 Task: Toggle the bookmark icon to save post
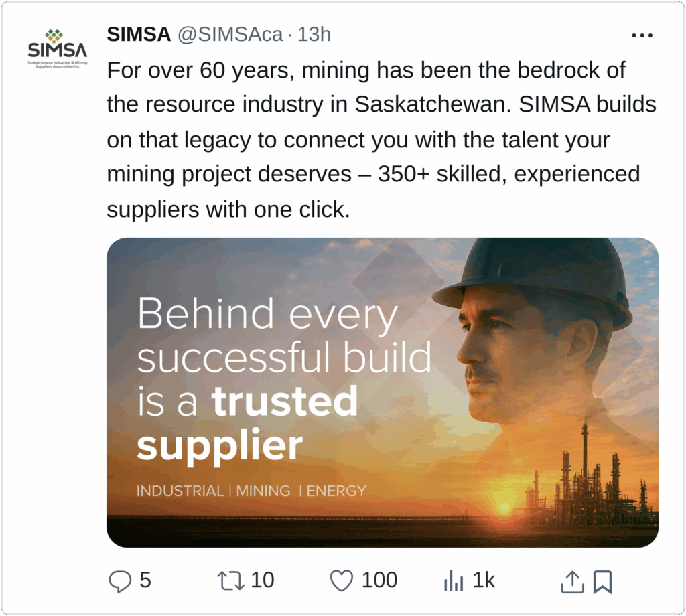[x=603, y=582]
